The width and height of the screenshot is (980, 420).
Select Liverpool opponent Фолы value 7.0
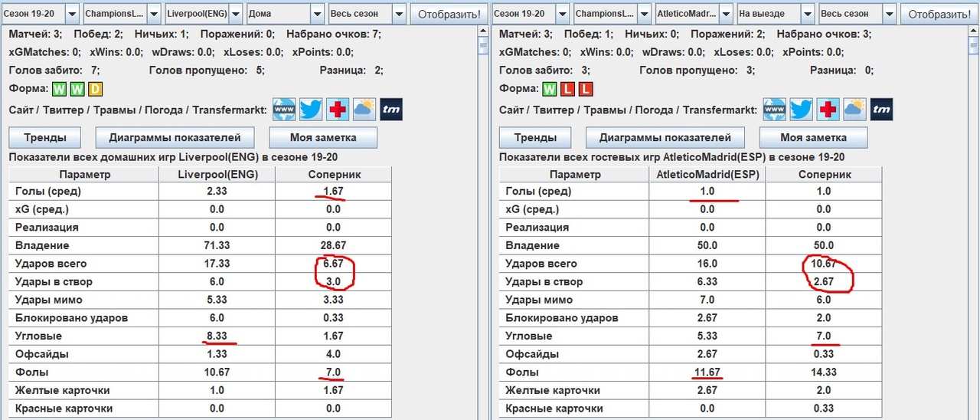click(333, 372)
